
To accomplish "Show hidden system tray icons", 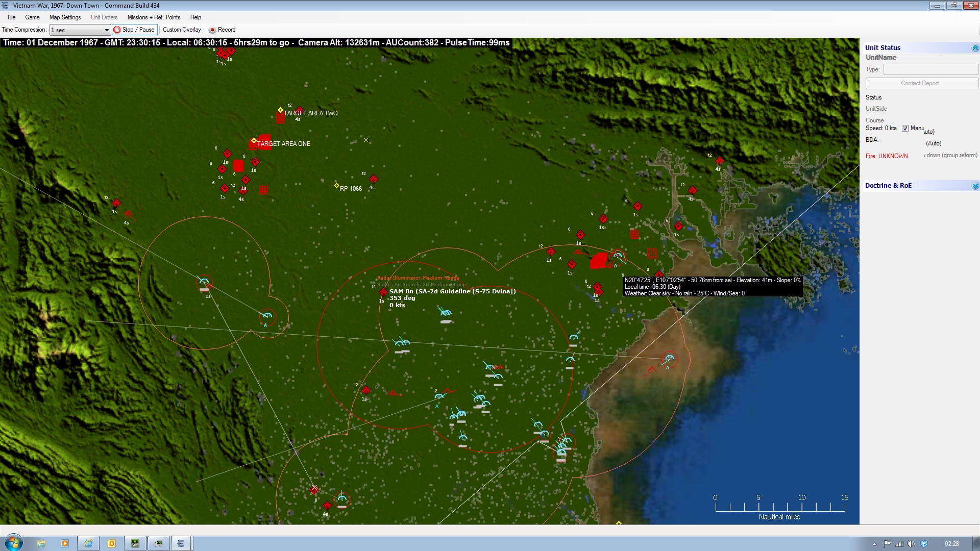I will (874, 544).
